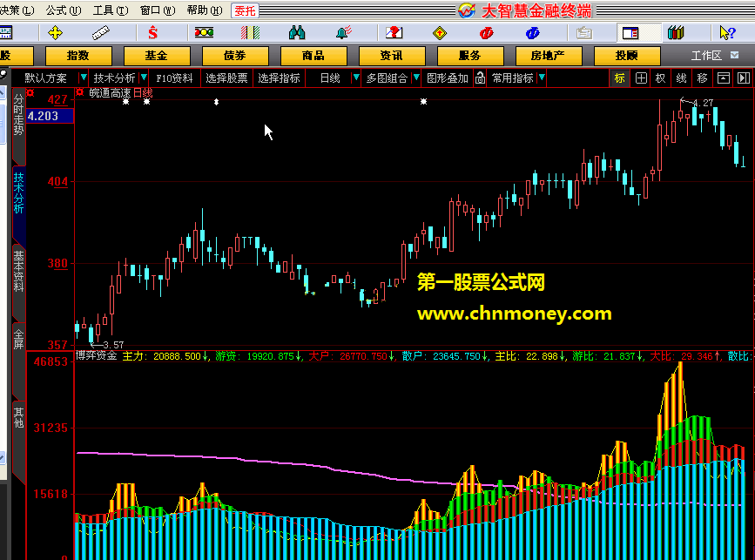Viewport: 755px width, 560px height.
Task: Click the red question mark chart icon
Action: tap(394, 33)
